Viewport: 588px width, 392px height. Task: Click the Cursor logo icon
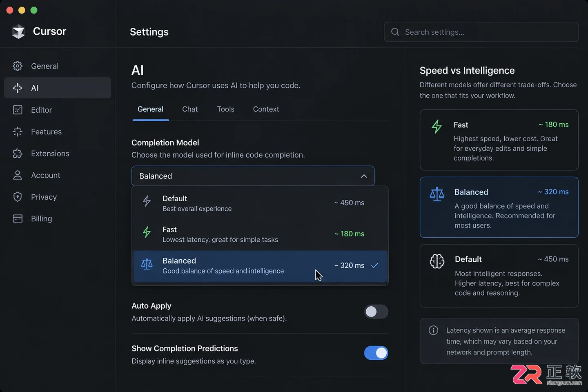(x=18, y=31)
